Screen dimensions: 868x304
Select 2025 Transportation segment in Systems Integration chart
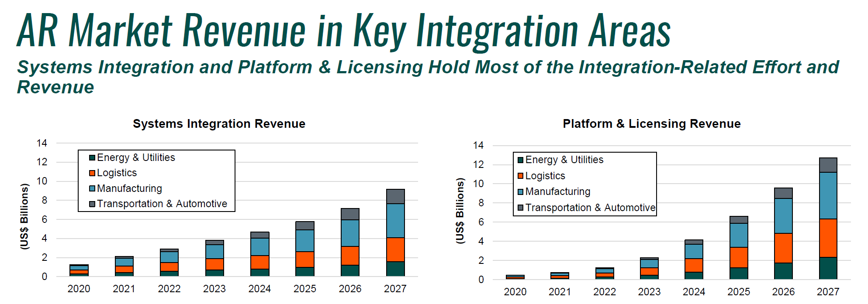click(305, 225)
